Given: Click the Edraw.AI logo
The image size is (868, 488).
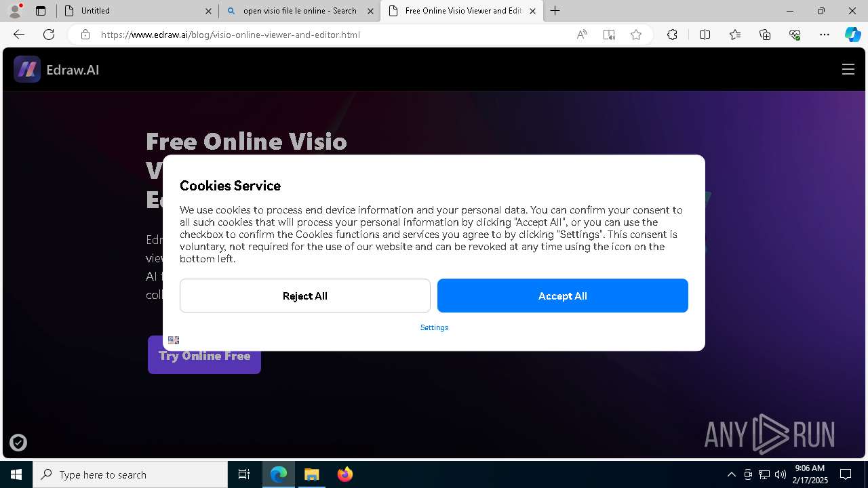Looking at the screenshot, I should click(56, 69).
